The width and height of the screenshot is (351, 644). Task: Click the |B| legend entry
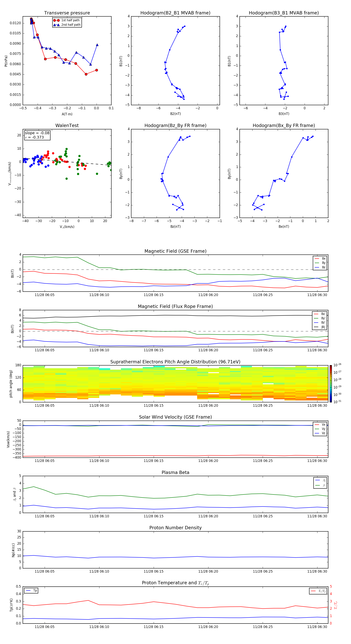click(x=320, y=327)
